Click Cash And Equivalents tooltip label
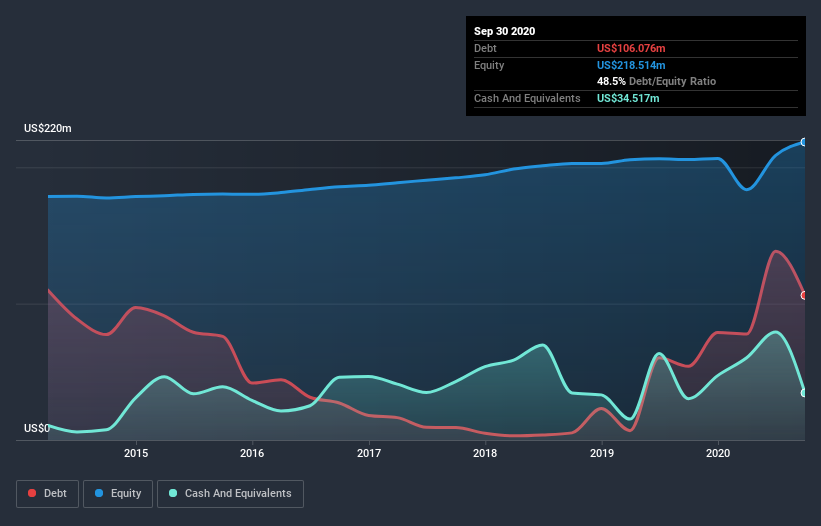The image size is (821, 526). 527,98
